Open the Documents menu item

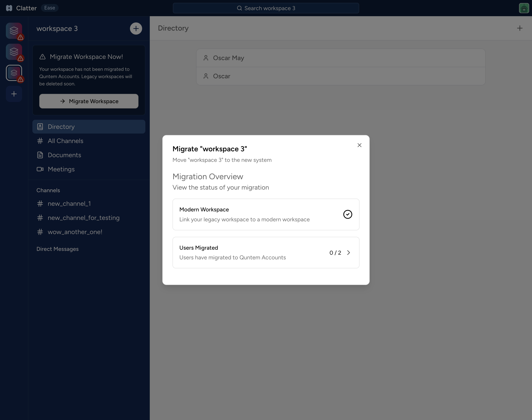click(x=64, y=155)
